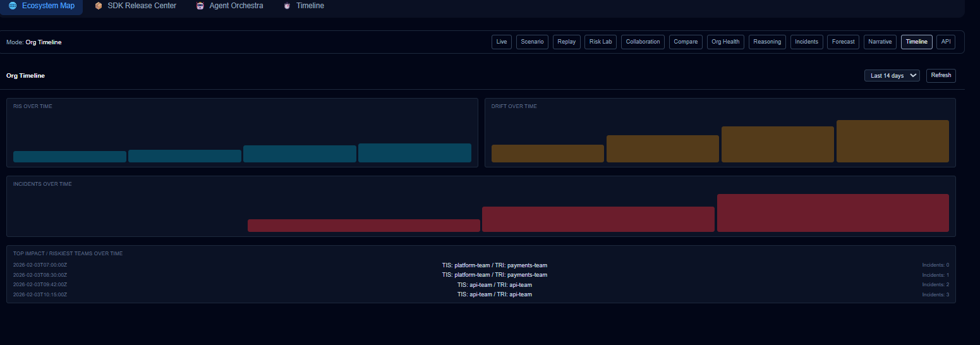Screen dimensions: 980x345
Task: Click the first RIS over time bar
Action: click(x=70, y=157)
